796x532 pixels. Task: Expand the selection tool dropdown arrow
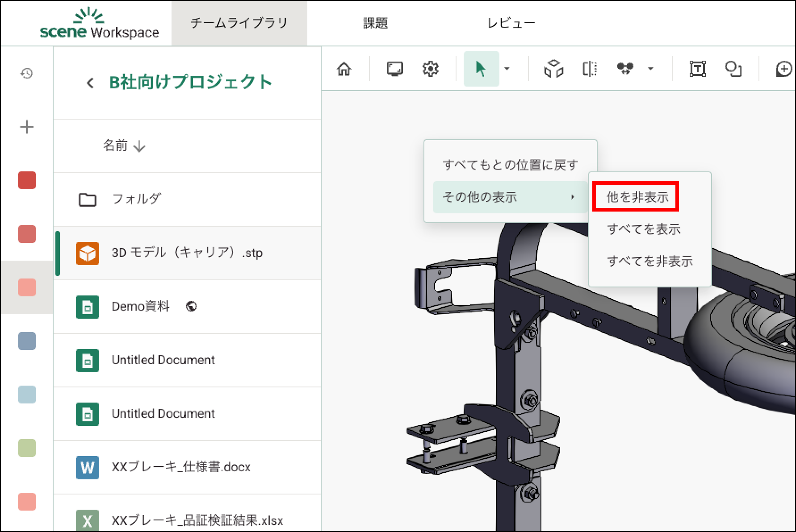[x=507, y=69]
